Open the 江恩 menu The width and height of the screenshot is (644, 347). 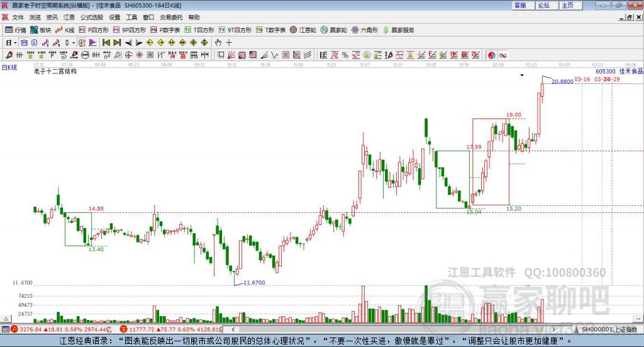click(x=69, y=17)
